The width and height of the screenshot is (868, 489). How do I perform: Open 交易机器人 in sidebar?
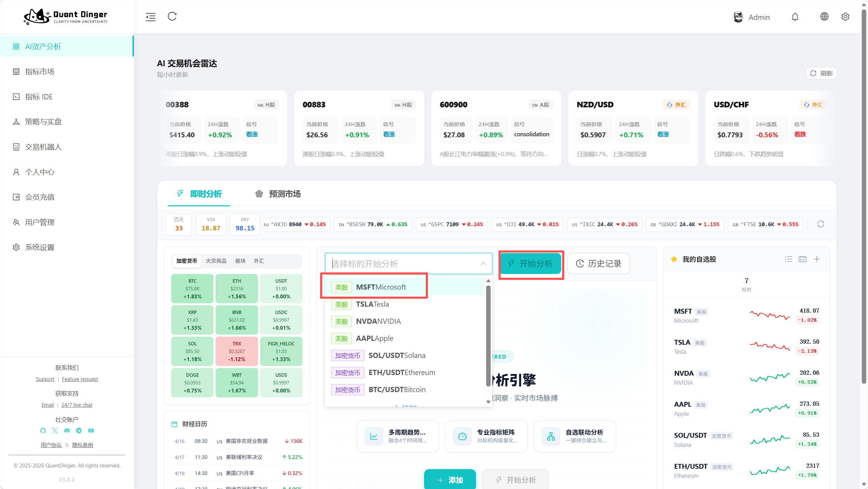[x=67, y=147]
